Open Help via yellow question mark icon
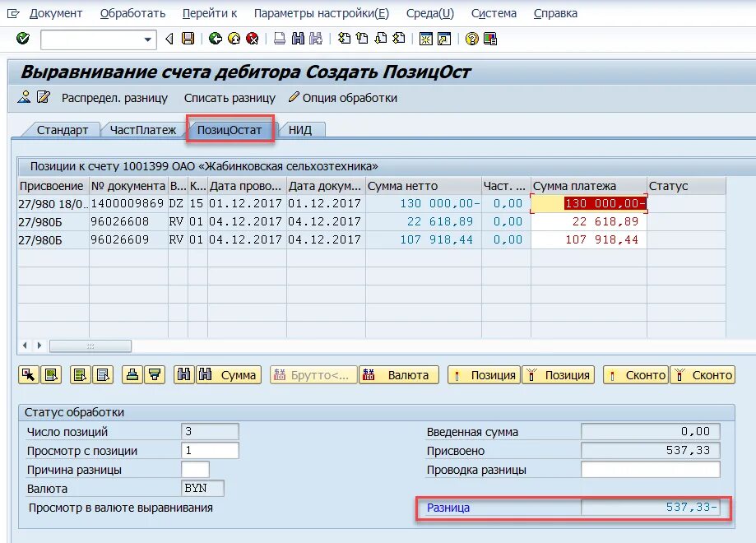The height and width of the screenshot is (543, 756). [x=472, y=39]
